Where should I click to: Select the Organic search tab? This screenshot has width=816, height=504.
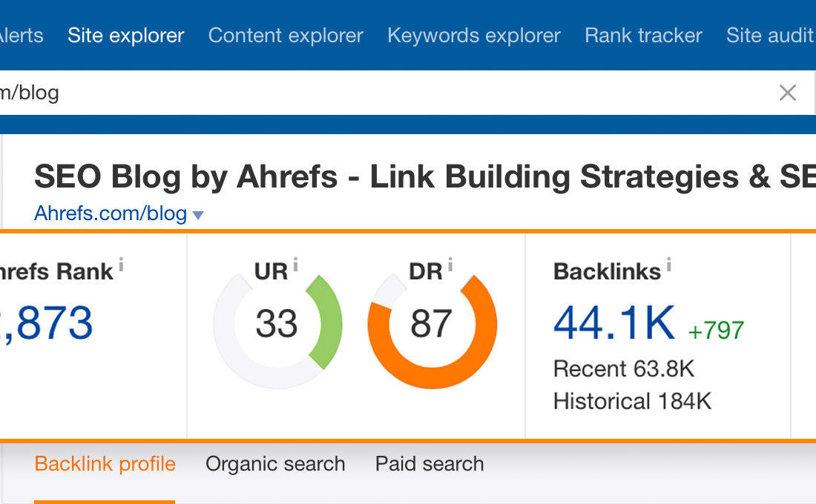(275, 464)
